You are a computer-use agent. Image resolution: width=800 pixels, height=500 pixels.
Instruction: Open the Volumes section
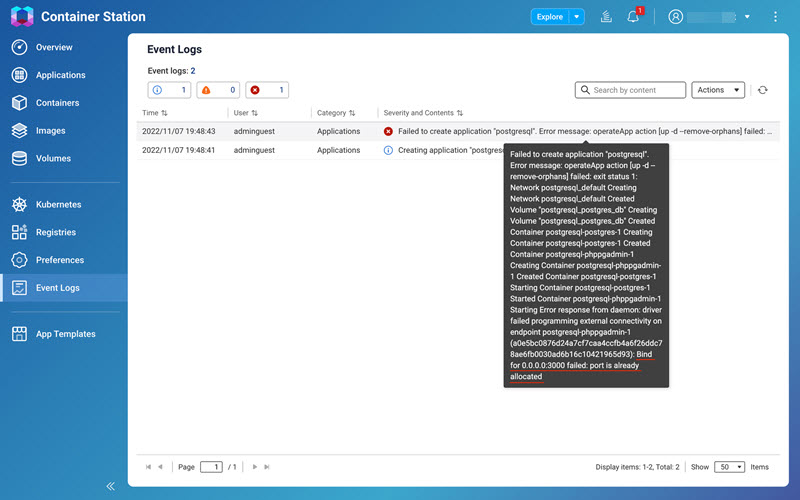53,158
